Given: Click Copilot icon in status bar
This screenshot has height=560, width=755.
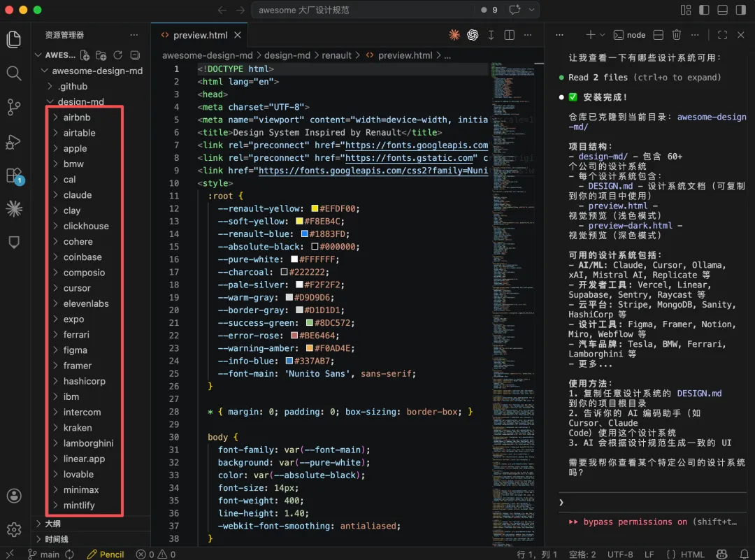Looking at the screenshot, I should [x=721, y=554].
